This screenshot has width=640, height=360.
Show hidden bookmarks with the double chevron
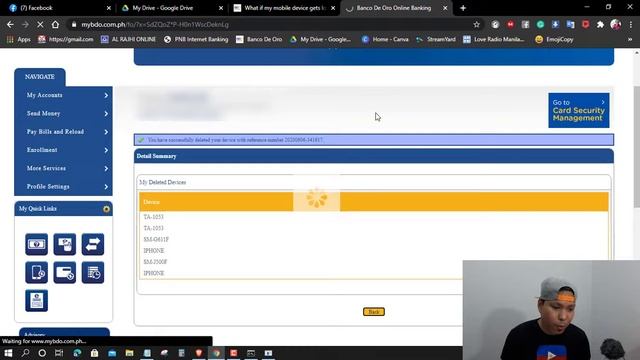pos(630,39)
